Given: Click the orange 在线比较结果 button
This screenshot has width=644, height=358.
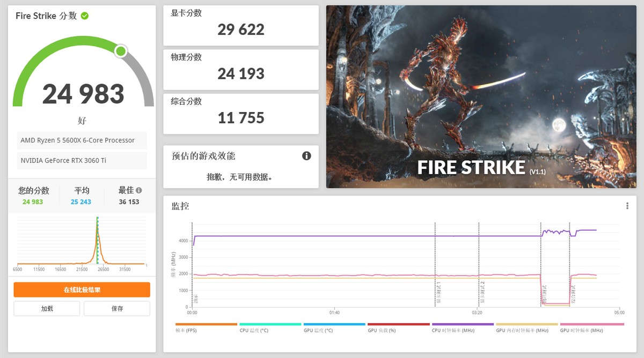Looking at the screenshot, I should pos(81,289).
